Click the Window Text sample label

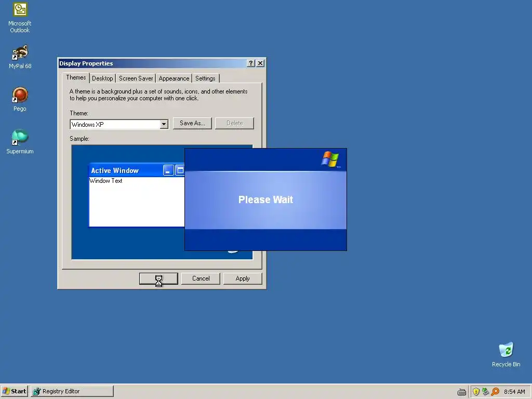click(x=106, y=181)
